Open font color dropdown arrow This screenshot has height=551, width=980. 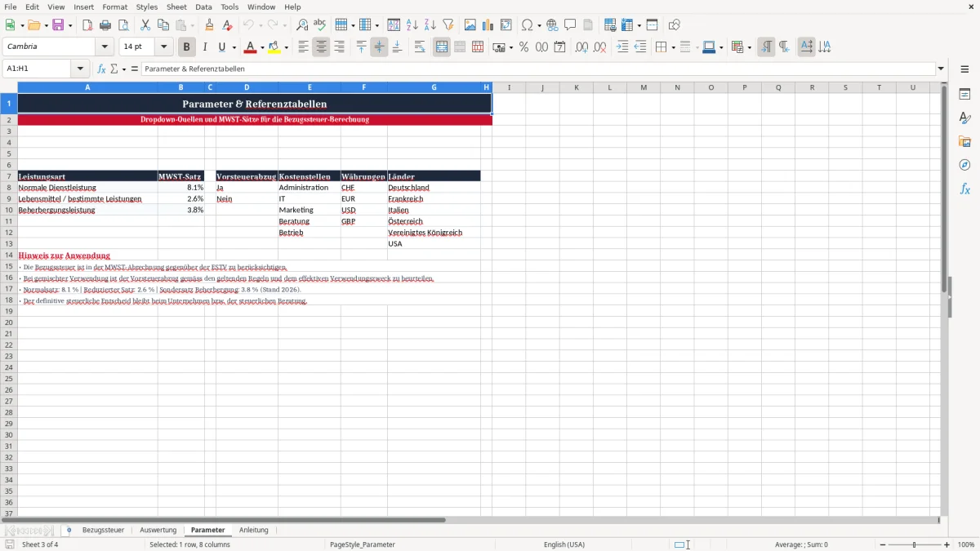[x=261, y=47]
